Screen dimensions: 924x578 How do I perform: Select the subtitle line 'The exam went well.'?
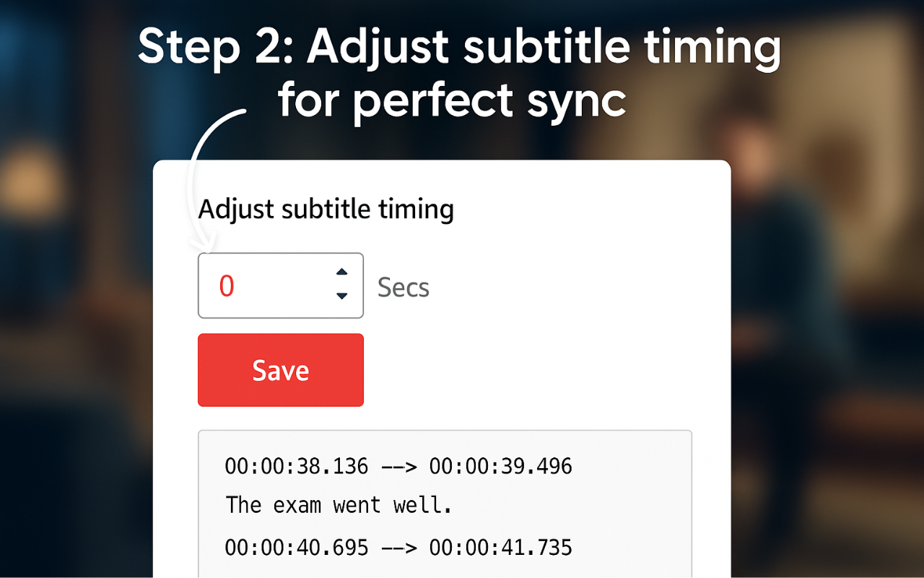pyautogui.click(x=339, y=505)
